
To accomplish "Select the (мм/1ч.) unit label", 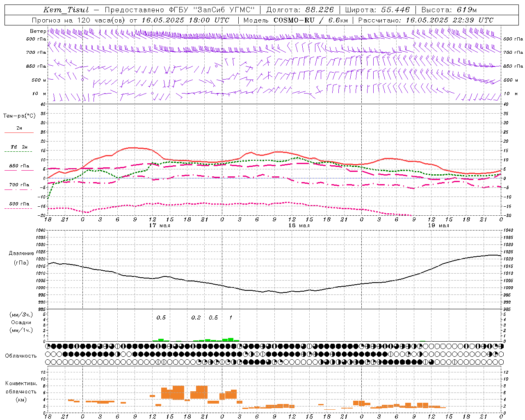I will 21,330.
